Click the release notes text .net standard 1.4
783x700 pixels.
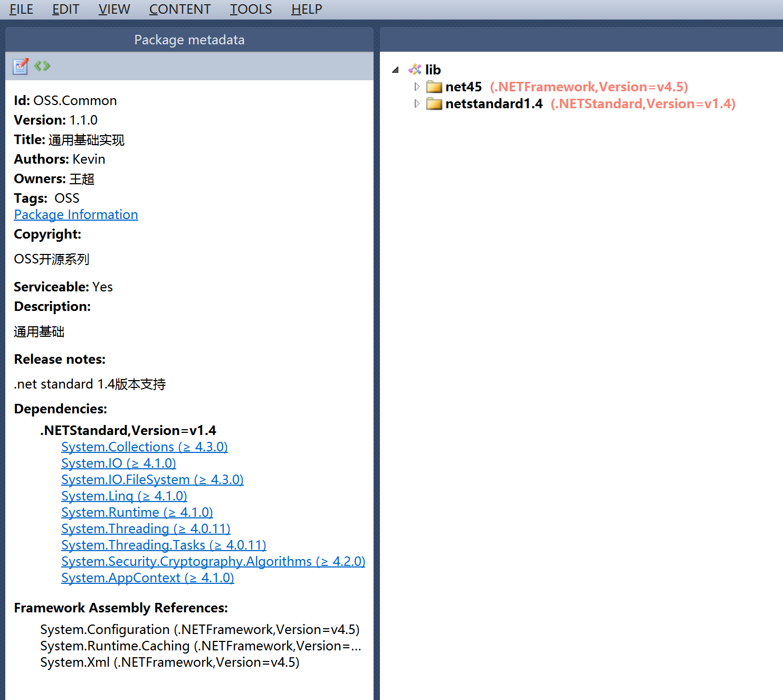pyautogui.click(x=90, y=384)
